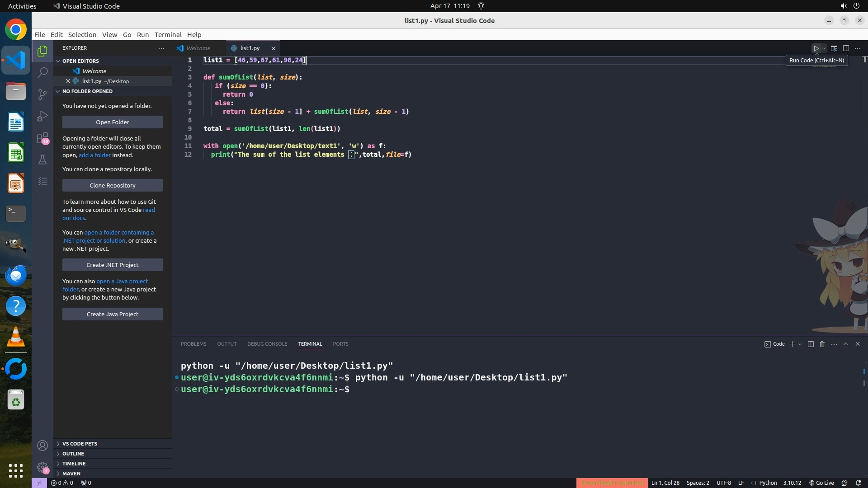Open new terminal launch profile dropdown
The height and width of the screenshot is (488, 868).
(x=801, y=344)
